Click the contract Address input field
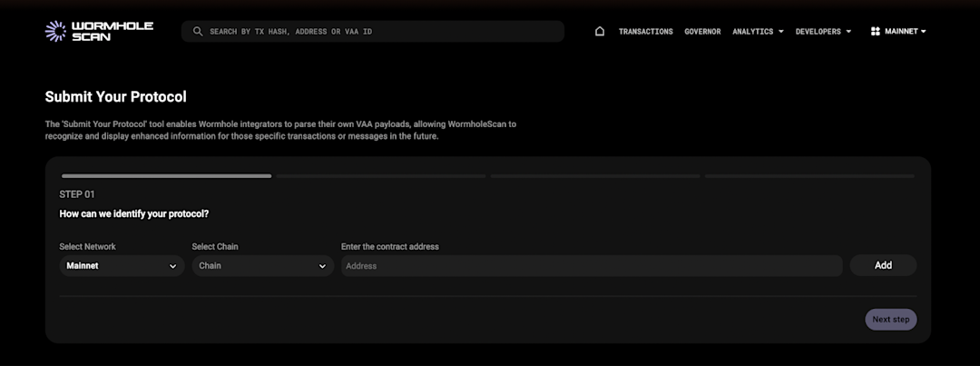The width and height of the screenshot is (980, 366). click(592, 266)
